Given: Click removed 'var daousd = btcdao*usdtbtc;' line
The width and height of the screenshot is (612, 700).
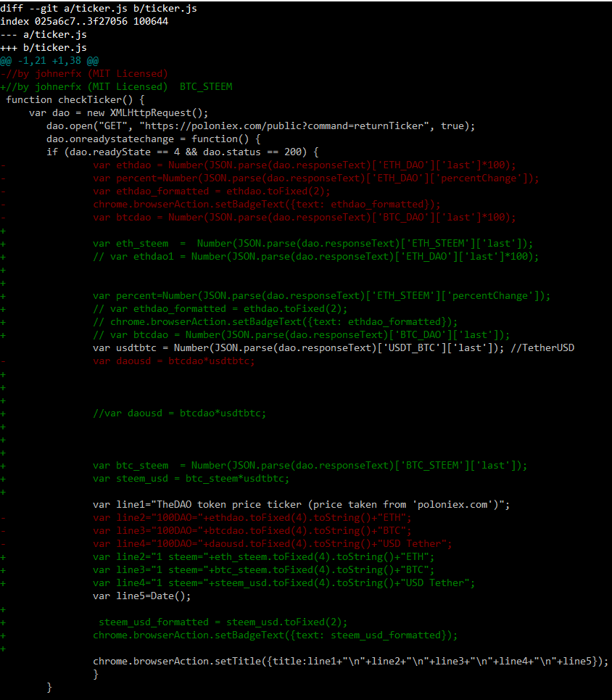Looking at the screenshot, I should [173, 361].
